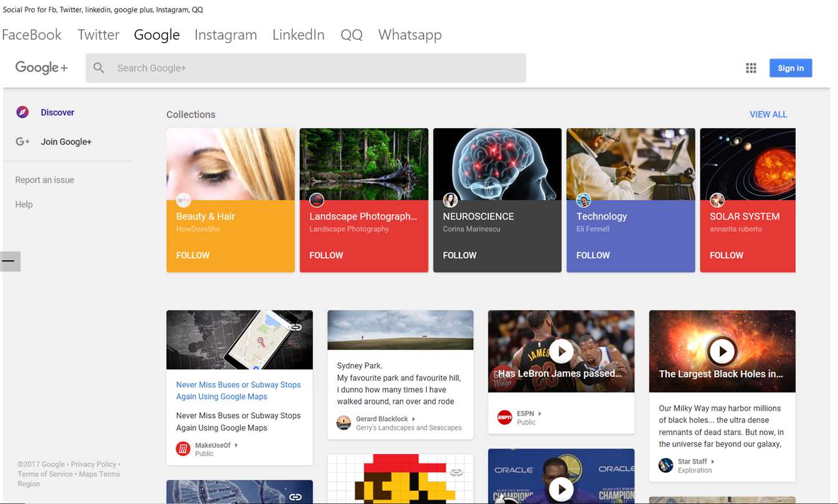Click Corina Marinescu avatar on NEUROSCIENCE card

[450, 200]
